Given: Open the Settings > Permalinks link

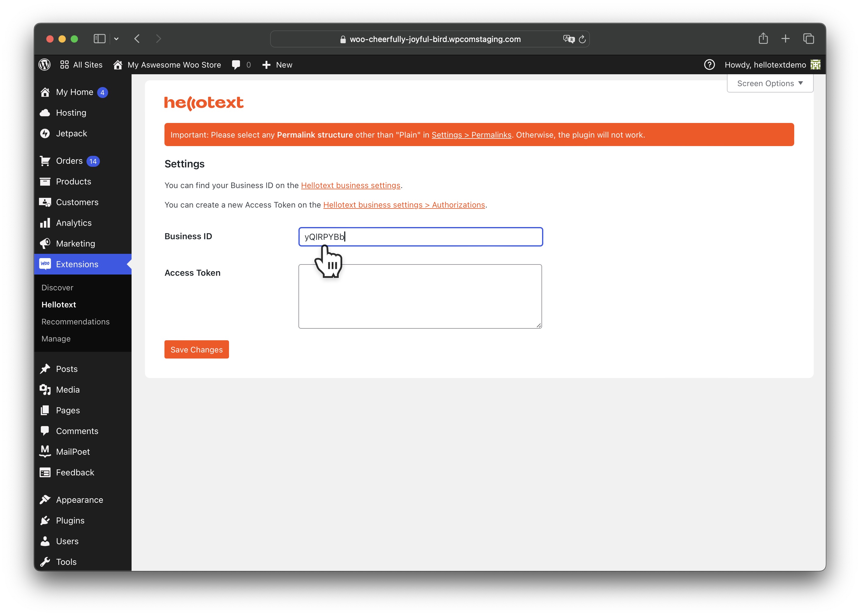Looking at the screenshot, I should [471, 135].
